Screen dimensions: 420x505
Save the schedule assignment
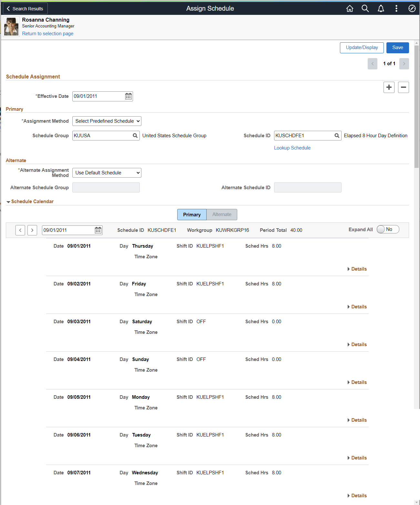tap(397, 47)
